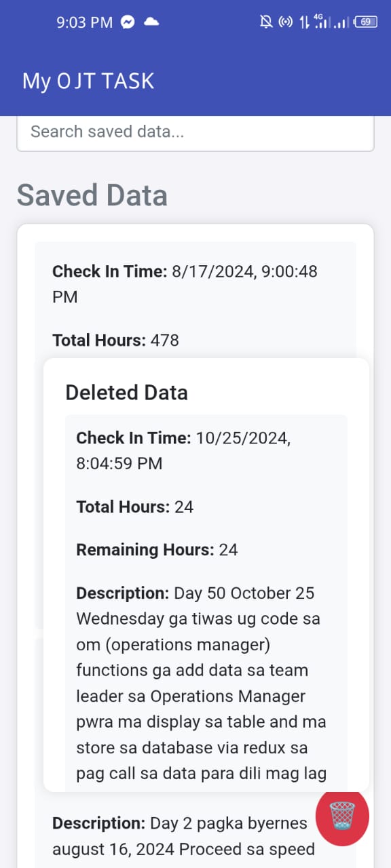Tap the muted notifications bell icon
Viewport: 391px width, 868px height.
pos(267,22)
